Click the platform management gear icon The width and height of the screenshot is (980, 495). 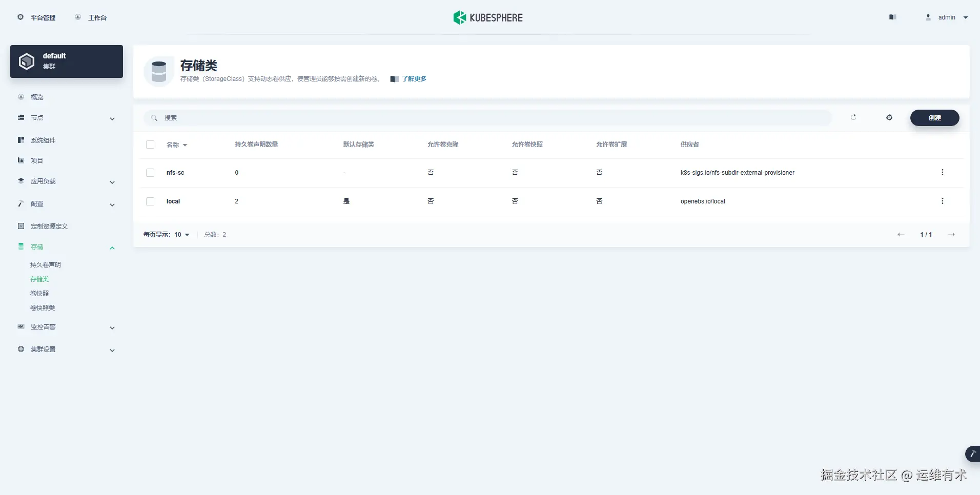click(x=21, y=17)
